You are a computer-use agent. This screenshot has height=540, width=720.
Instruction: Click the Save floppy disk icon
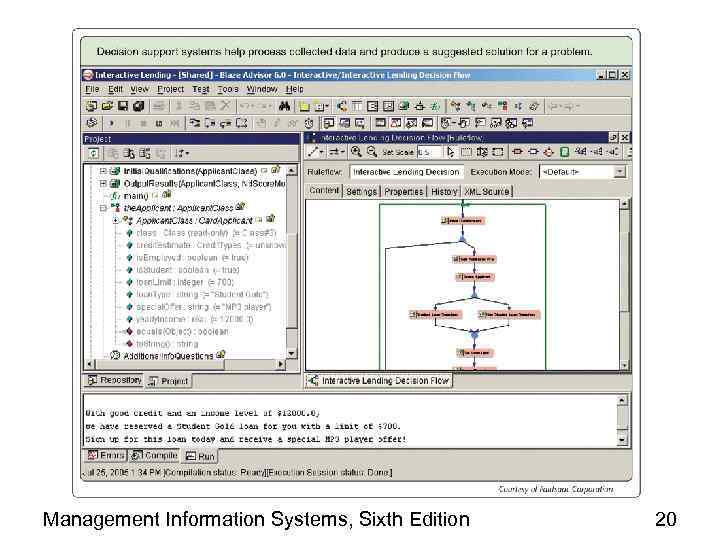pos(123,106)
